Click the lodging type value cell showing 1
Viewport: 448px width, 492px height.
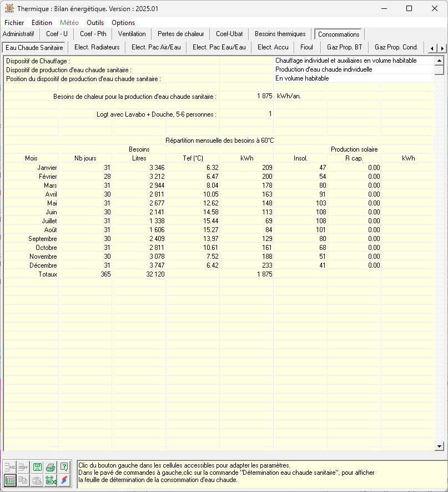[246, 114]
